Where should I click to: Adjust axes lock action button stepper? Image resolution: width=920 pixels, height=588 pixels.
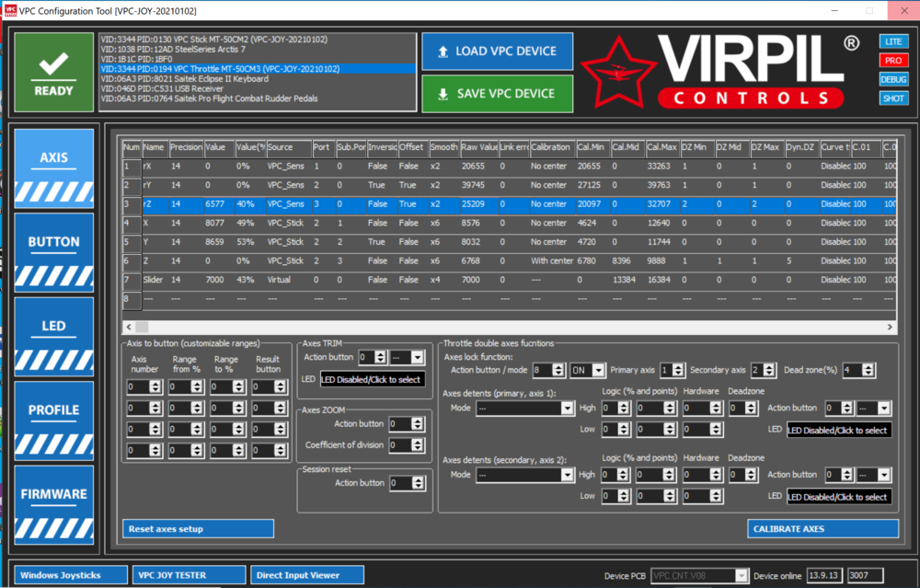558,370
